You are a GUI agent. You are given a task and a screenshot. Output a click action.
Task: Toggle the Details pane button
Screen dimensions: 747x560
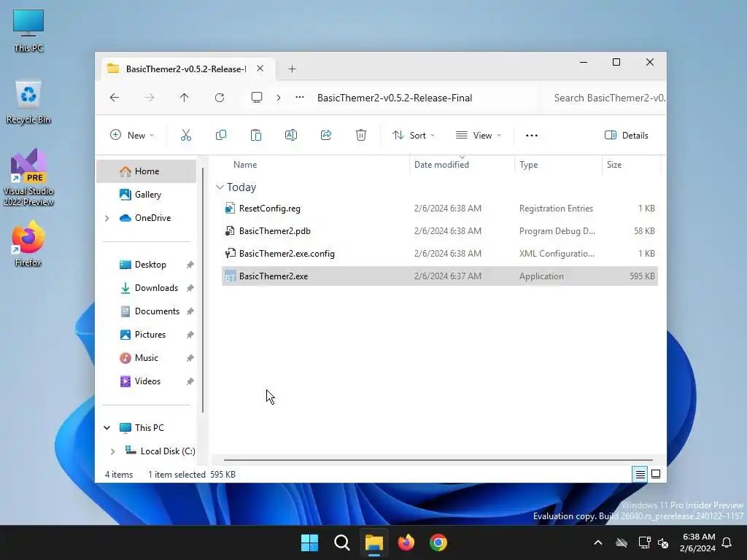[627, 135]
